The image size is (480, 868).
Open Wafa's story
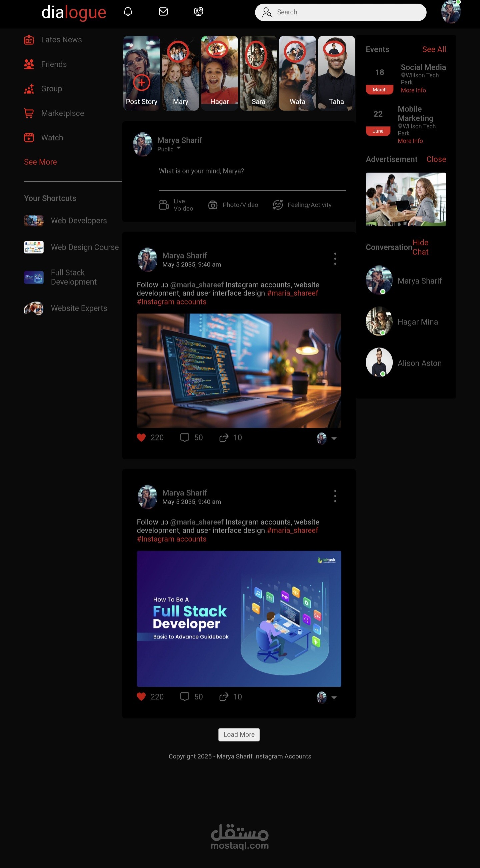pyautogui.click(x=298, y=73)
